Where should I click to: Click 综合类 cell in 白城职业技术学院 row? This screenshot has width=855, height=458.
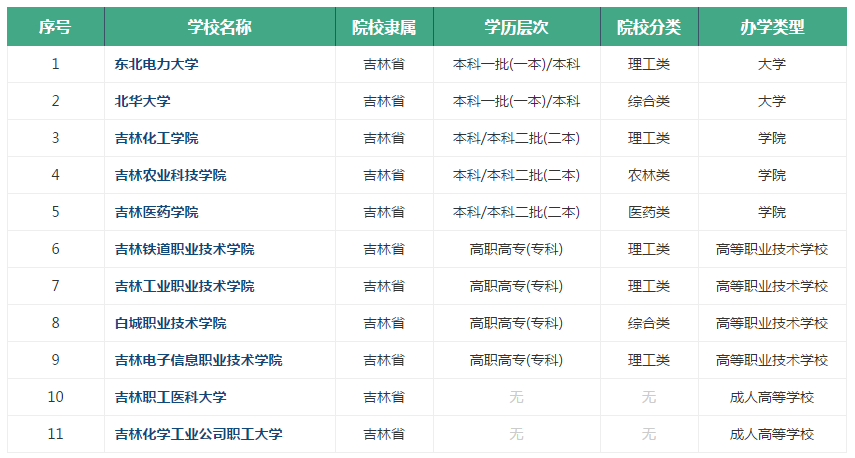(649, 323)
